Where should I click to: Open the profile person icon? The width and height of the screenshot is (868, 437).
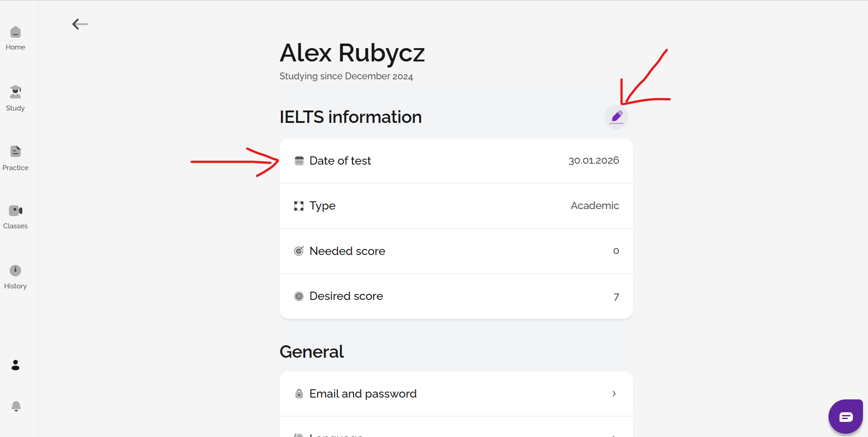tap(16, 365)
